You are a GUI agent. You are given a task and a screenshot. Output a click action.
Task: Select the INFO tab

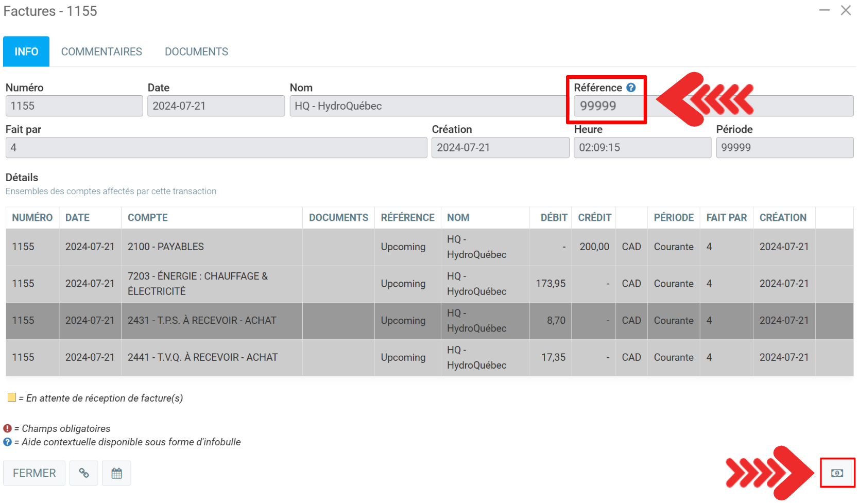coord(26,51)
